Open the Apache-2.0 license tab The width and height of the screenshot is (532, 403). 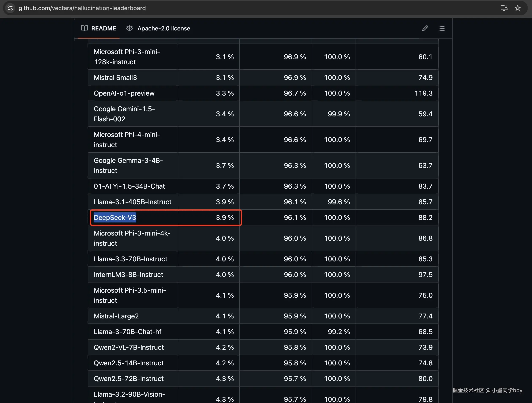(x=164, y=28)
